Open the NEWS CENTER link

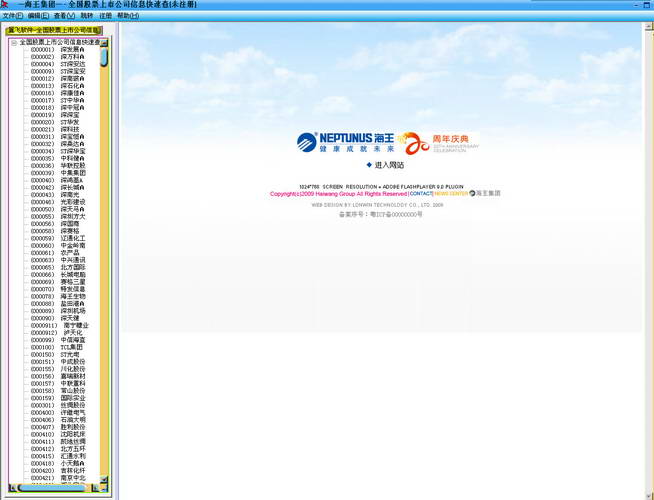coord(451,194)
